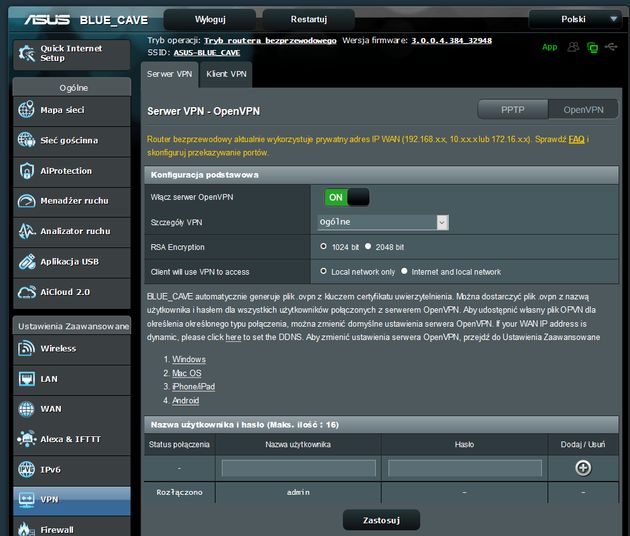Click the Sieć gościnna icon
630x536 pixels.
click(27, 140)
